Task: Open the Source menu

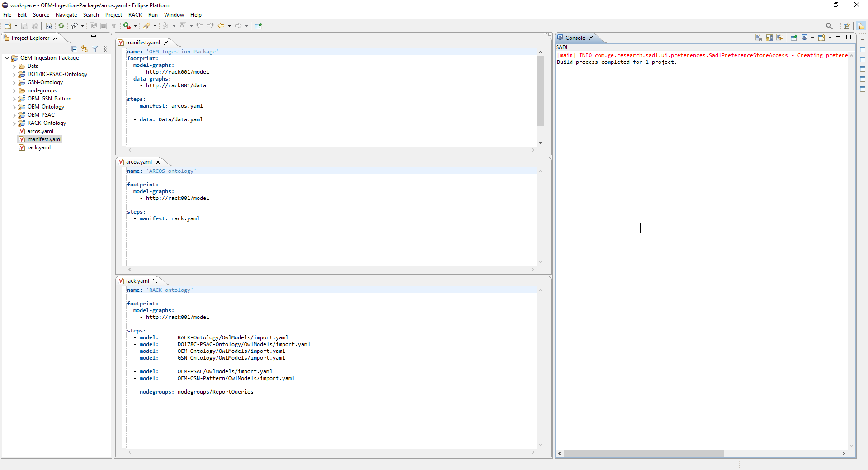Action: tap(41, 15)
